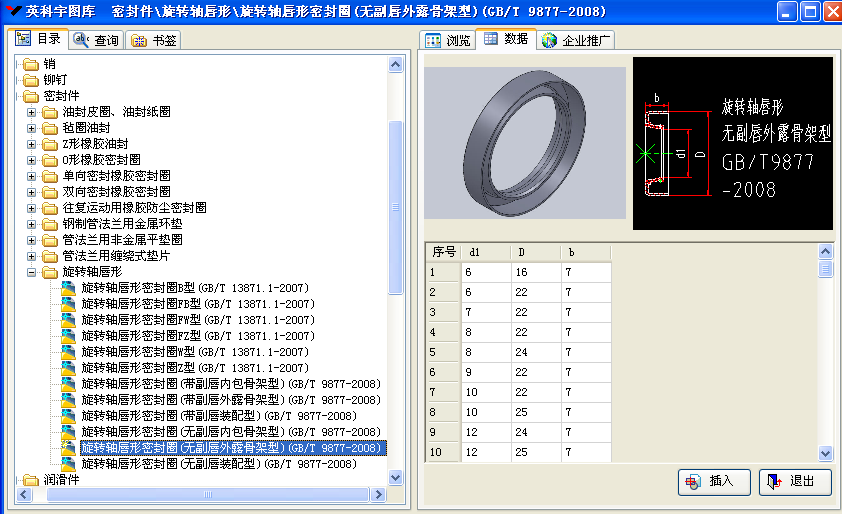Expand the 油封皮圈、油封纸圈 folder

[x=32, y=112]
